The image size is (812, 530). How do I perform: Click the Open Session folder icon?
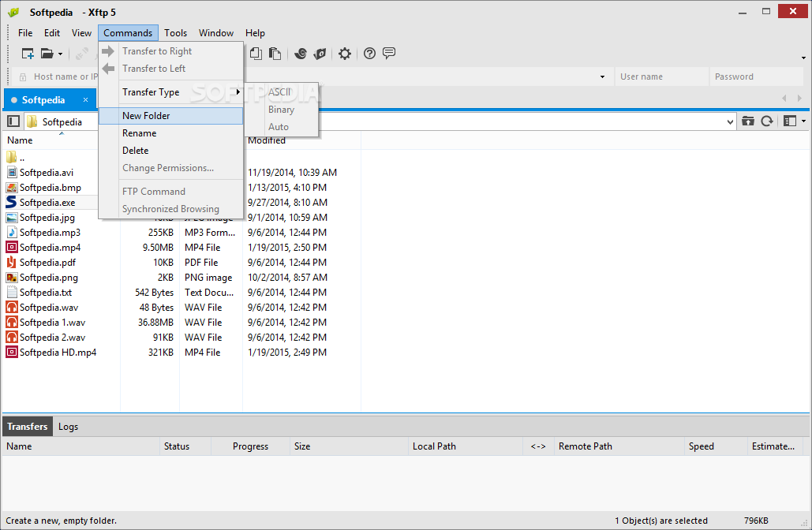point(47,54)
